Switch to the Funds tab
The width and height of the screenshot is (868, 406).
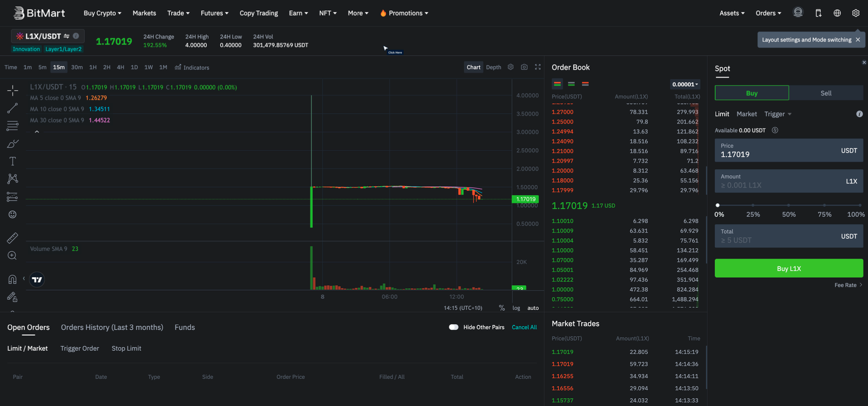pyautogui.click(x=185, y=327)
